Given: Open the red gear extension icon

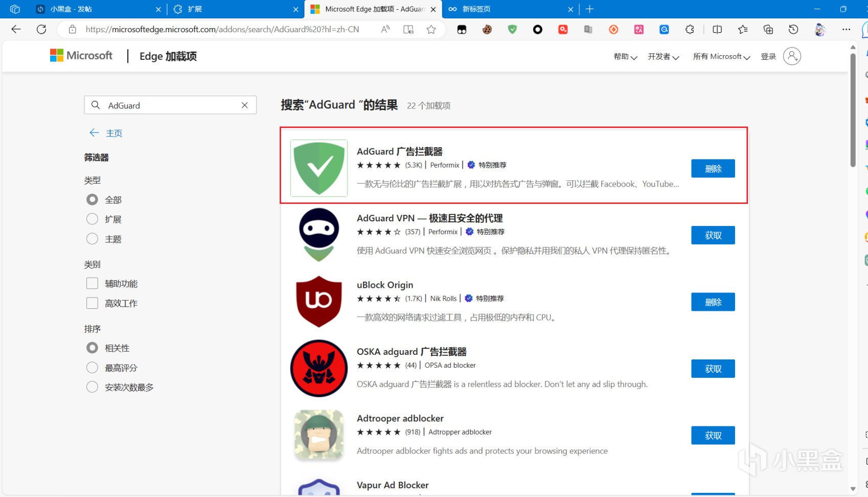Looking at the screenshot, I should click(x=563, y=30).
